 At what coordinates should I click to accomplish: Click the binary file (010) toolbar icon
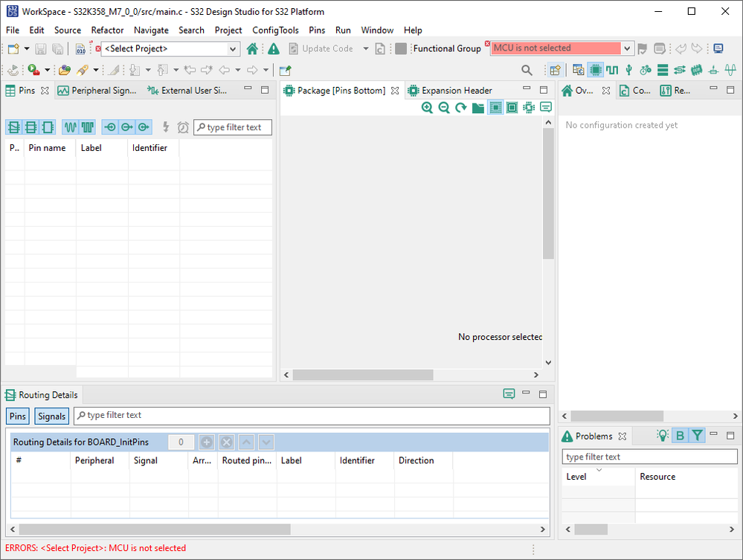(x=80, y=49)
